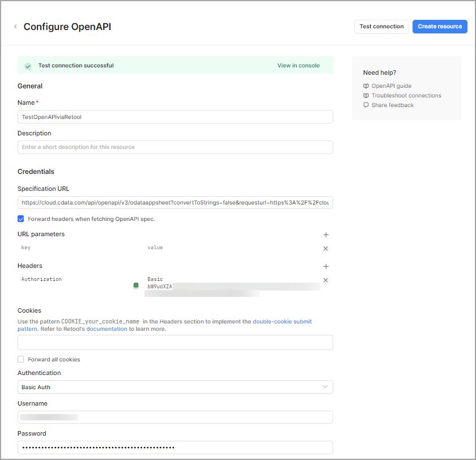The width and height of the screenshot is (476, 460).
Task: Click the Test connection button
Action: click(x=381, y=26)
